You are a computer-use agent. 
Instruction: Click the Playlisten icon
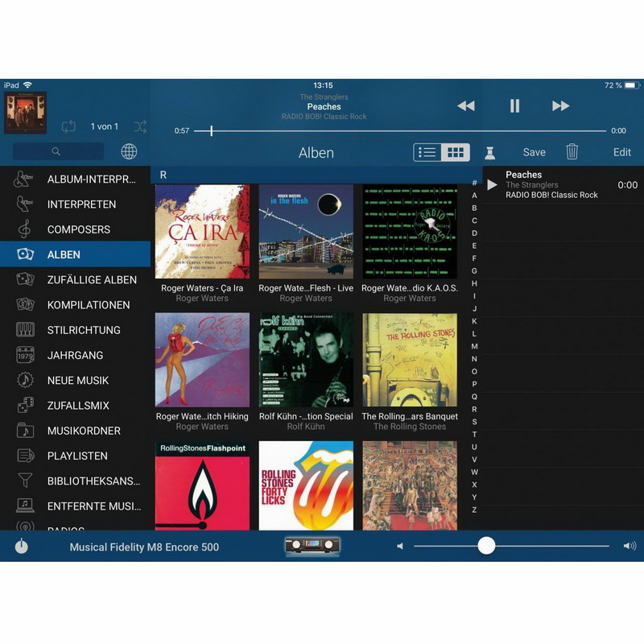(25, 456)
